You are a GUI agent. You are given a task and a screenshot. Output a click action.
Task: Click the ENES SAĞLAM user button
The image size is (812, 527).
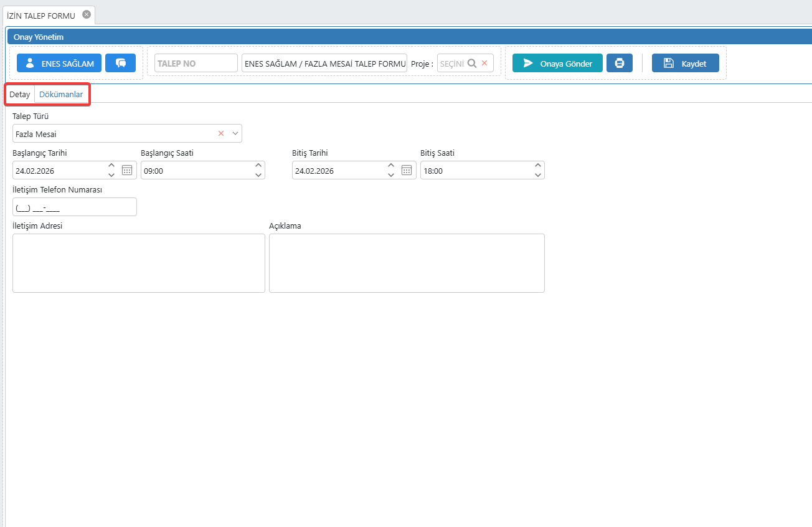point(59,63)
